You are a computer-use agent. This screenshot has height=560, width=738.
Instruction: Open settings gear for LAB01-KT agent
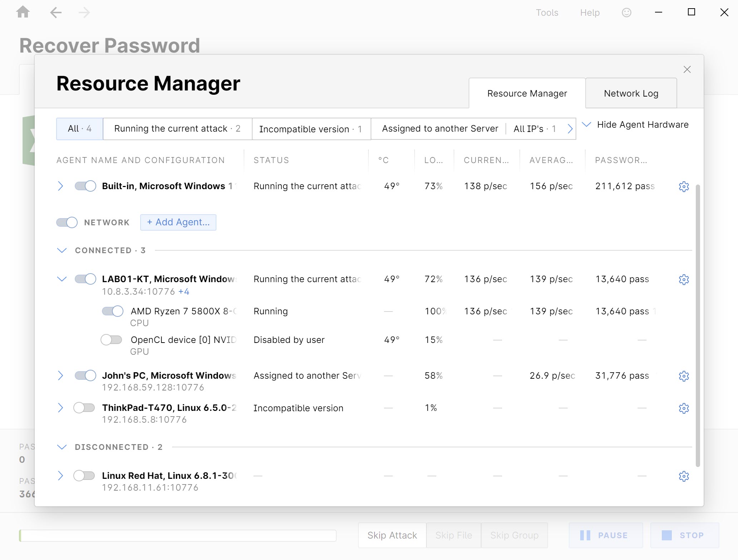(x=684, y=279)
